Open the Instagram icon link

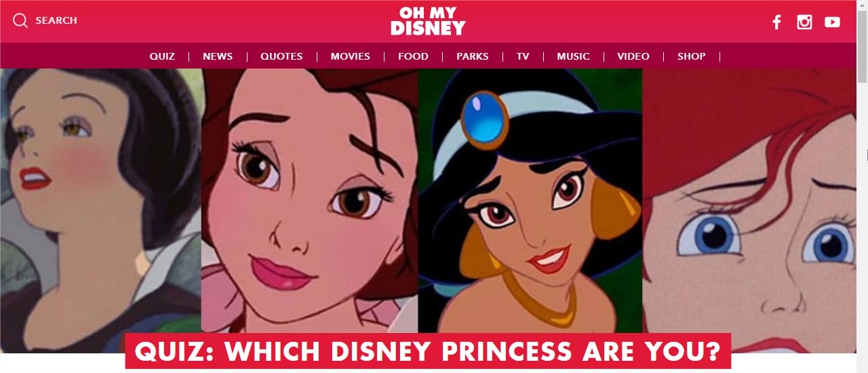coord(804,22)
